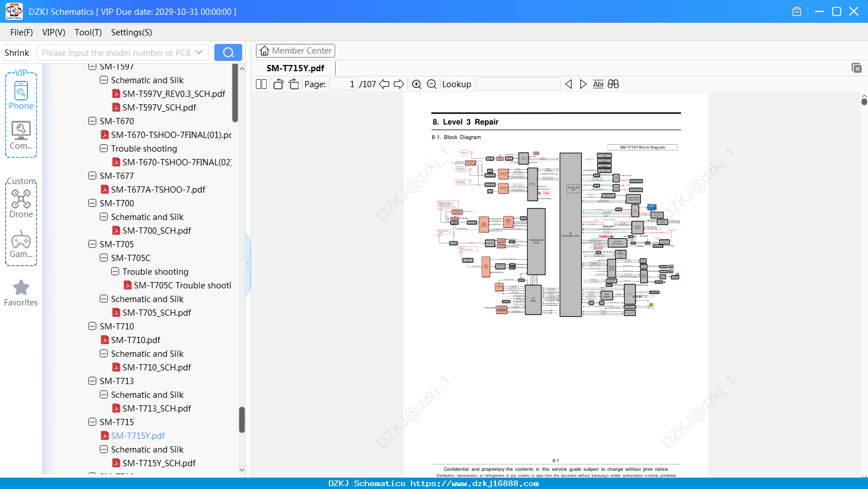Open the Phone category
This screenshot has height=489, width=868.
point(21,95)
